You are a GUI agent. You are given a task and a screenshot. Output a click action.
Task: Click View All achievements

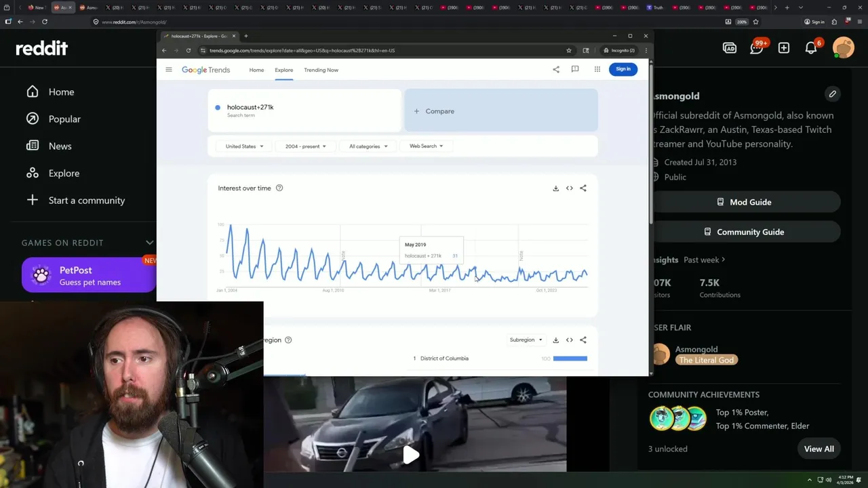(818, 449)
